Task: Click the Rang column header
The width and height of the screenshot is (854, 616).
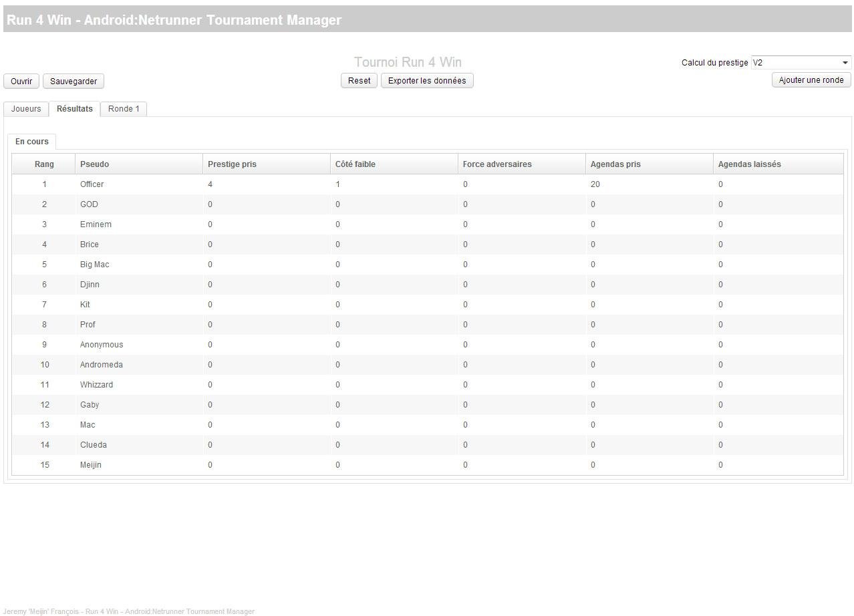Action: click(44, 164)
